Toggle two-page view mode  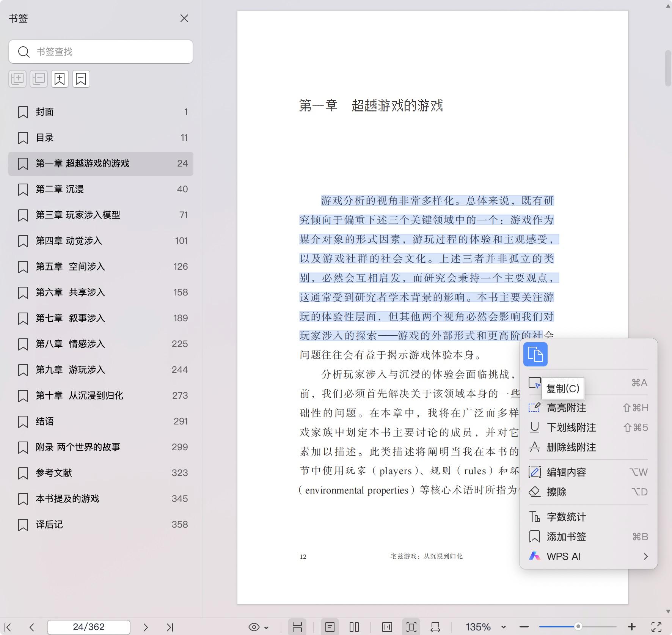[x=354, y=627]
